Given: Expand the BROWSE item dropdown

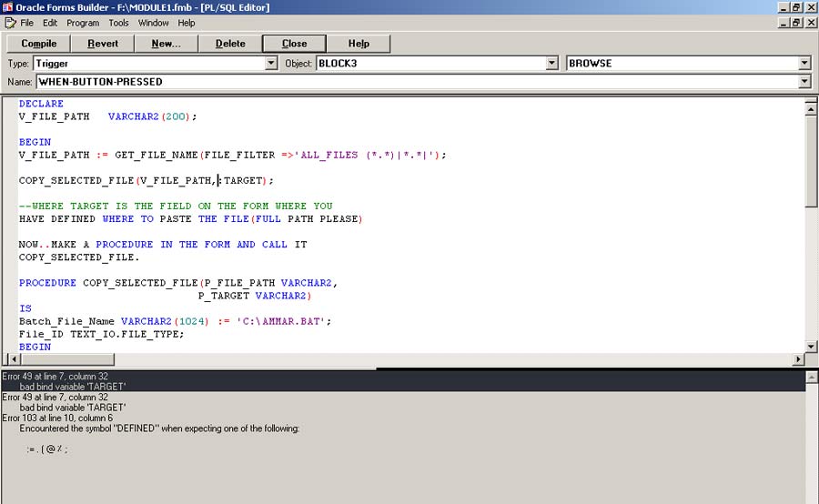Looking at the screenshot, I should [804, 64].
